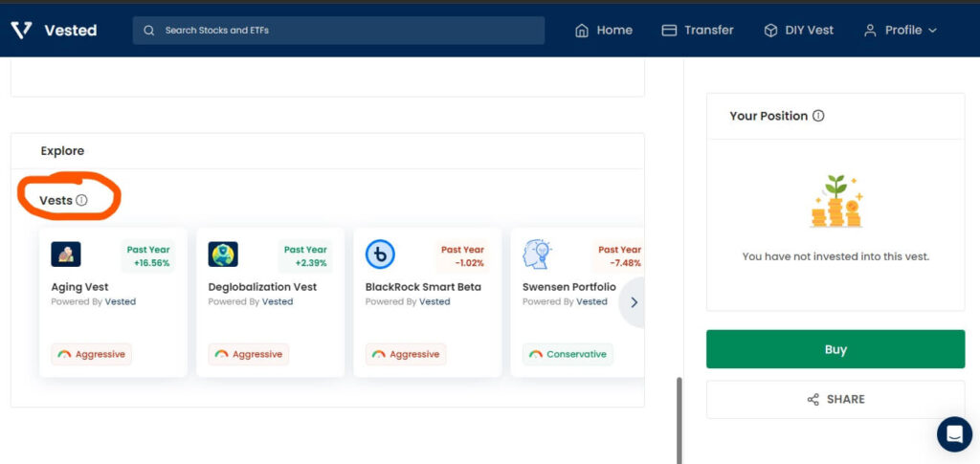Click Powered By Vested under Deglobalization Vest
980x464 pixels.
point(251,301)
